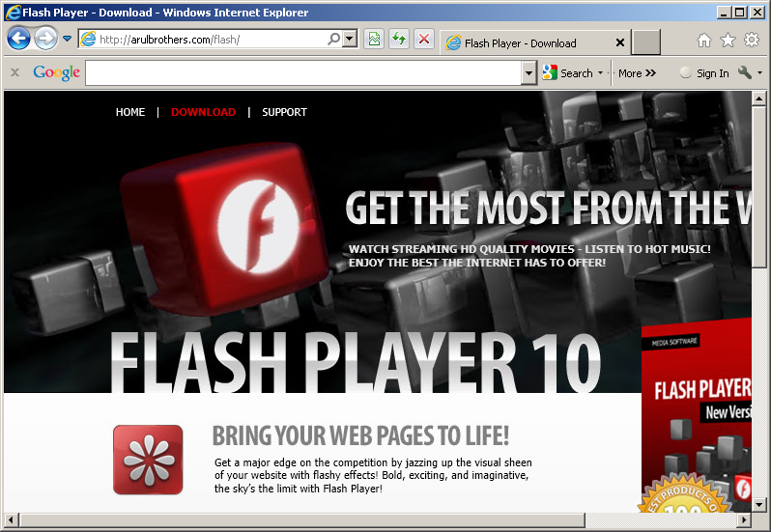Expand the Google search box history dropdown
Image resolution: width=771 pixels, height=532 pixels.
coord(528,73)
